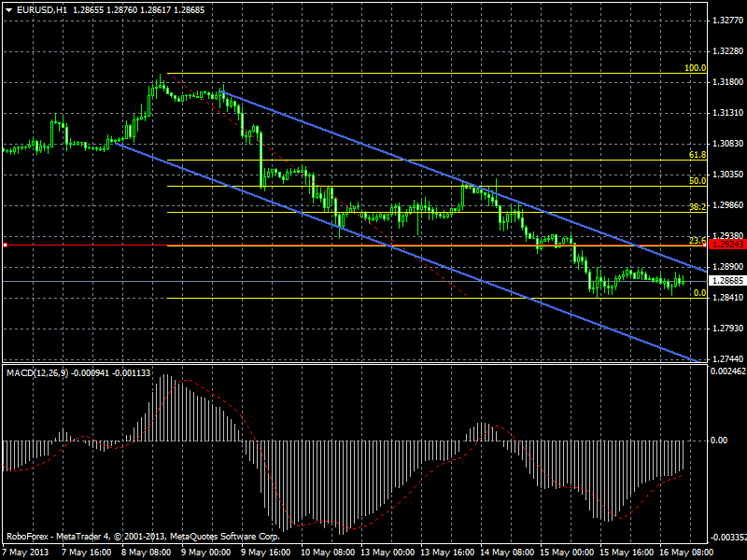The image size is (747, 560).
Task: Click price scale value 1.29860
Action: point(728,205)
